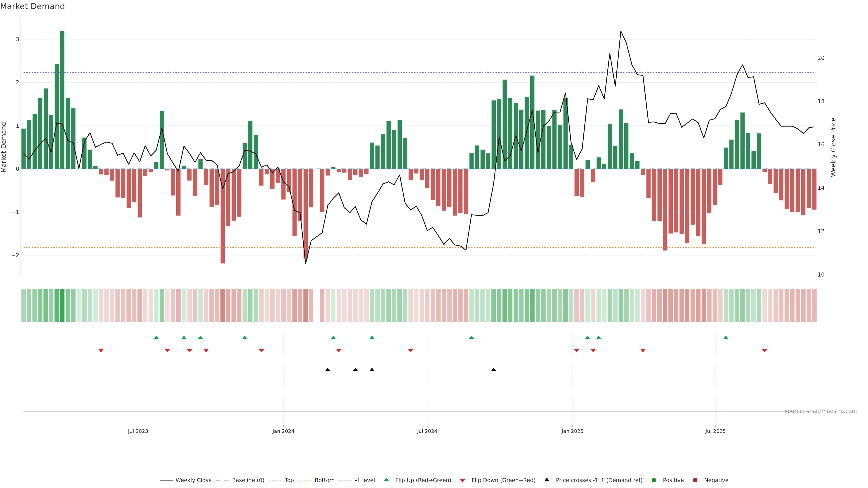
Task: Click the Weekly Close Price axis title
Action: click(833, 147)
